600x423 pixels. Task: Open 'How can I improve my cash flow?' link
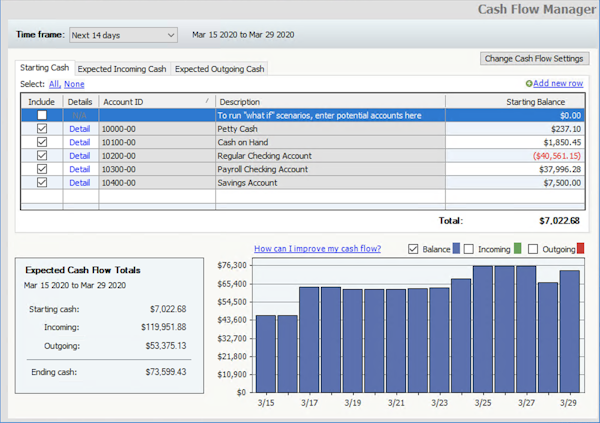tap(317, 248)
